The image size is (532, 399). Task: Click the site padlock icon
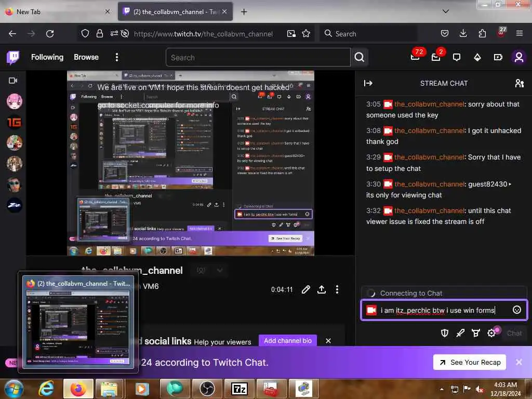click(99, 33)
